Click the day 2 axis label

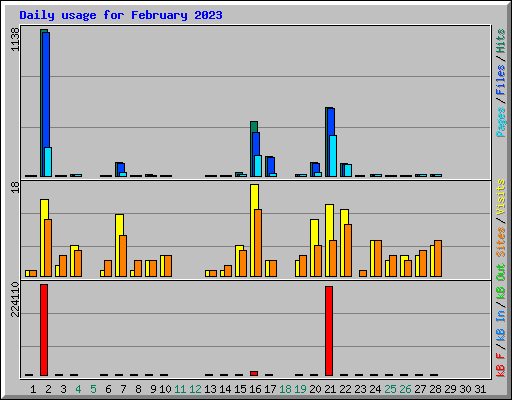[x=48, y=389]
